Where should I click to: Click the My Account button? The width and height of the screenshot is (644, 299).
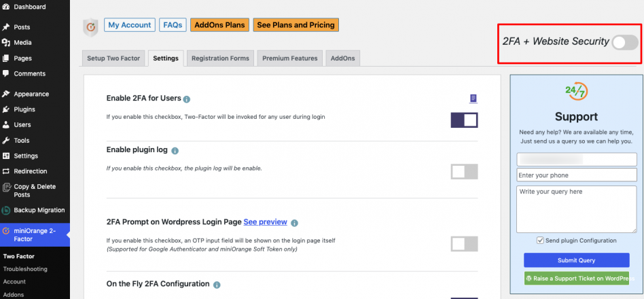130,25
